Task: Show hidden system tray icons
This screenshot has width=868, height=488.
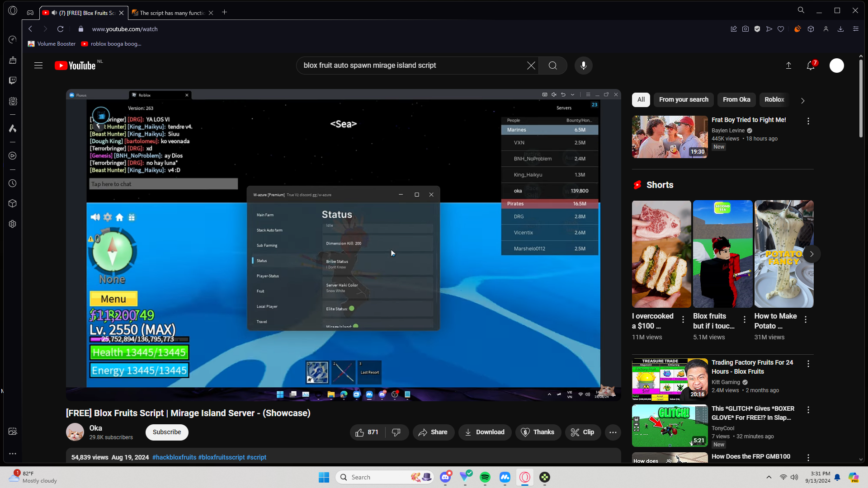Action: click(769, 477)
